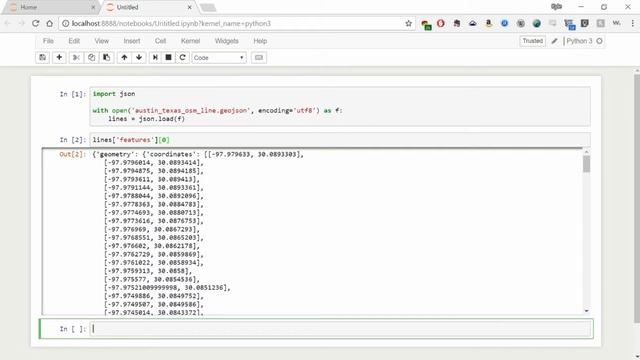Click coordinate row -97.97521009999998, 30.0851236
The image size is (640, 360).
point(167,288)
